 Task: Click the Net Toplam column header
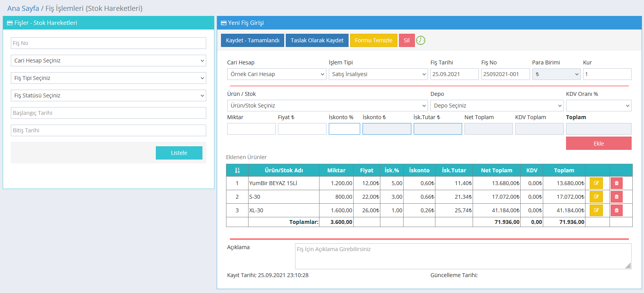click(497, 170)
